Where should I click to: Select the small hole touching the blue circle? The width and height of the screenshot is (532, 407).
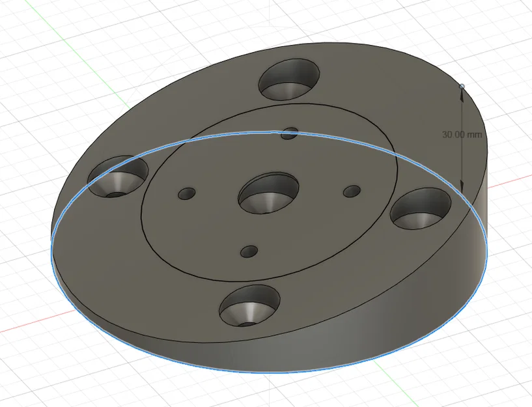(289, 133)
